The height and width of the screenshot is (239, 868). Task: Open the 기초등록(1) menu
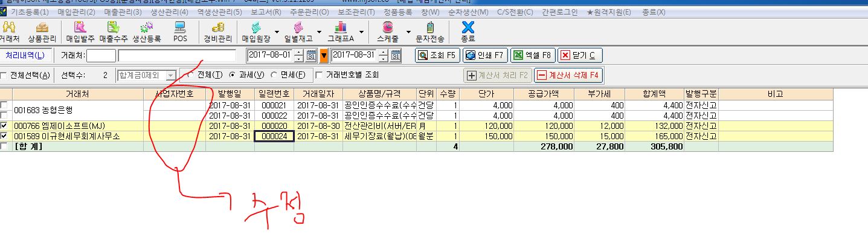pos(30,12)
